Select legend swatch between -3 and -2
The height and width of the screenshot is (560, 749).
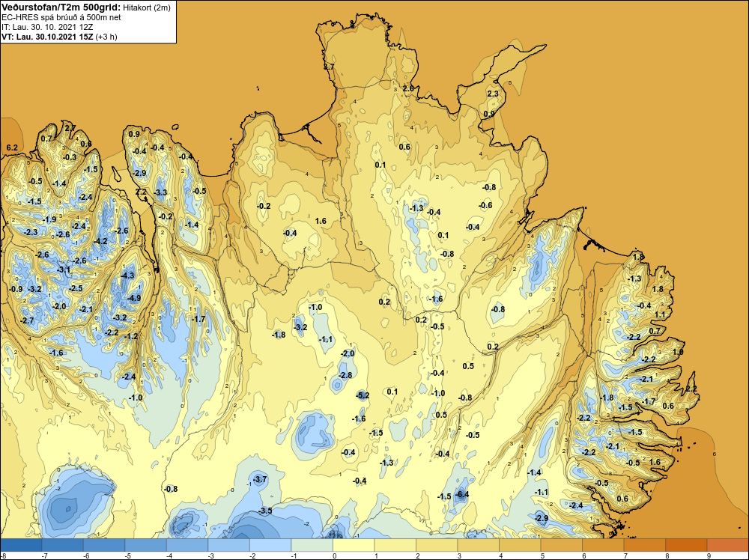[x=228, y=545]
